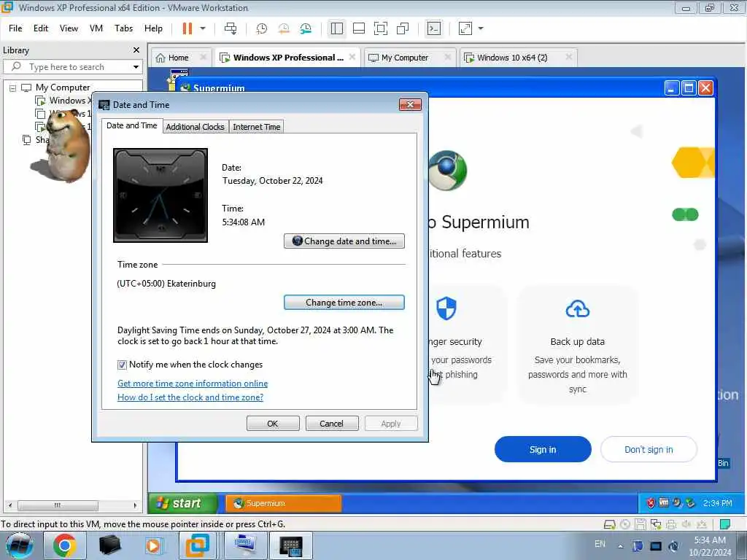The image size is (747, 560).
Task: Click Supermium button on XP taskbar
Action: click(284, 503)
